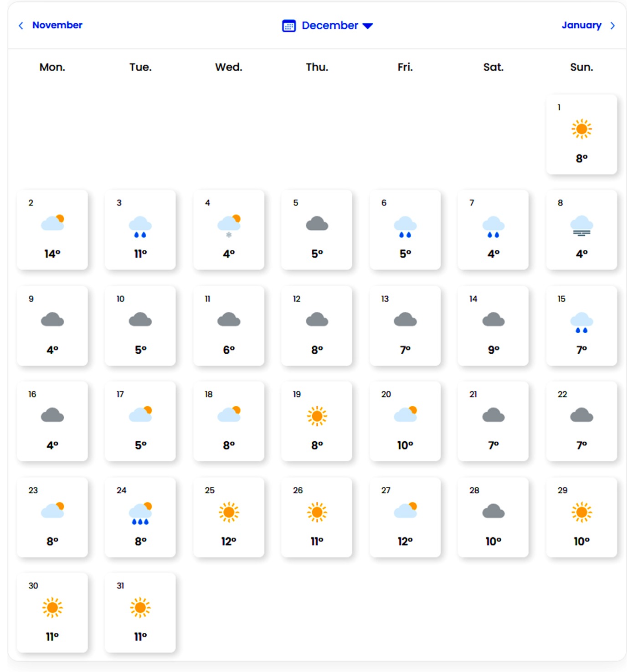Select the December 14 temperature 9°

(494, 350)
